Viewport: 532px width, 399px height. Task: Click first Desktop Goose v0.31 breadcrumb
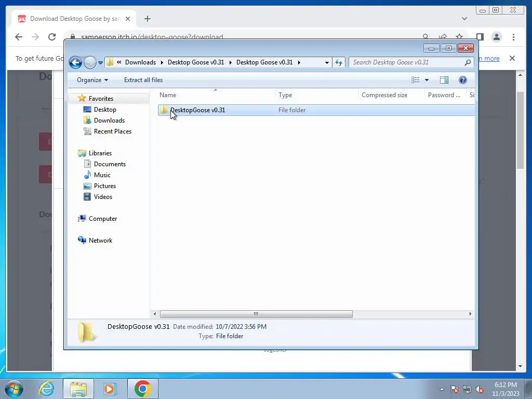click(x=196, y=62)
